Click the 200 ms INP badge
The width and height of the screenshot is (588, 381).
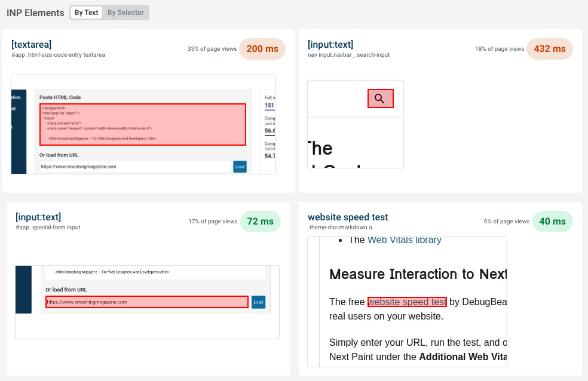(262, 49)
